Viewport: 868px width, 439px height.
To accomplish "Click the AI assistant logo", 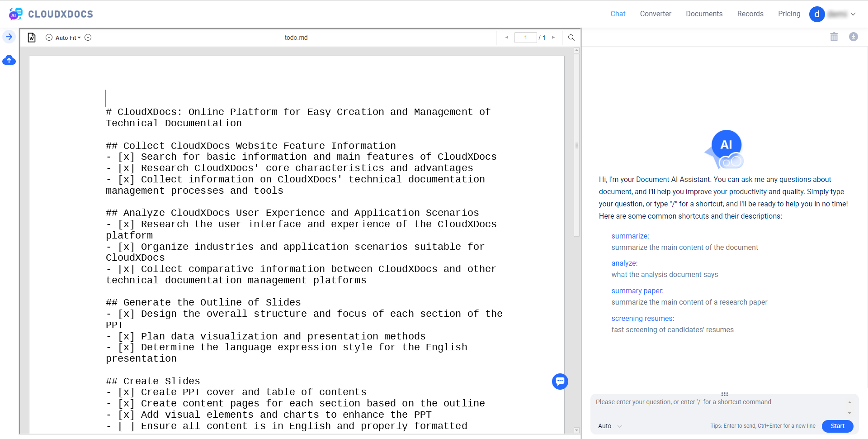I will 725,149.
